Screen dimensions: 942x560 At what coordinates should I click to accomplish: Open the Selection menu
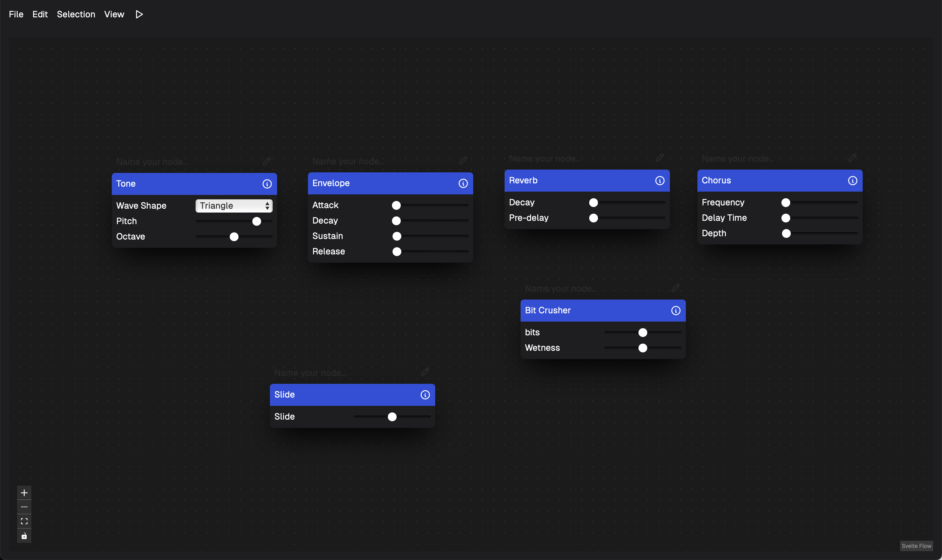(76, 14)
